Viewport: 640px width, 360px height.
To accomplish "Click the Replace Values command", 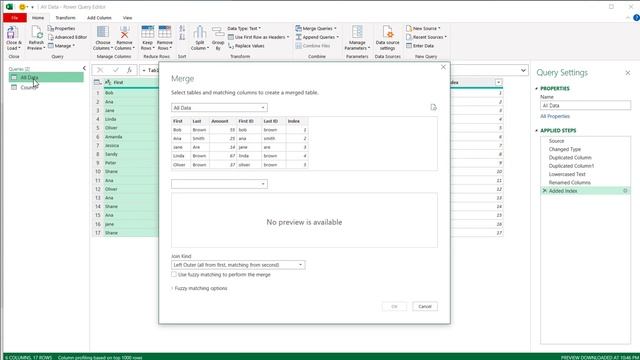I will [x=246, y=46].
